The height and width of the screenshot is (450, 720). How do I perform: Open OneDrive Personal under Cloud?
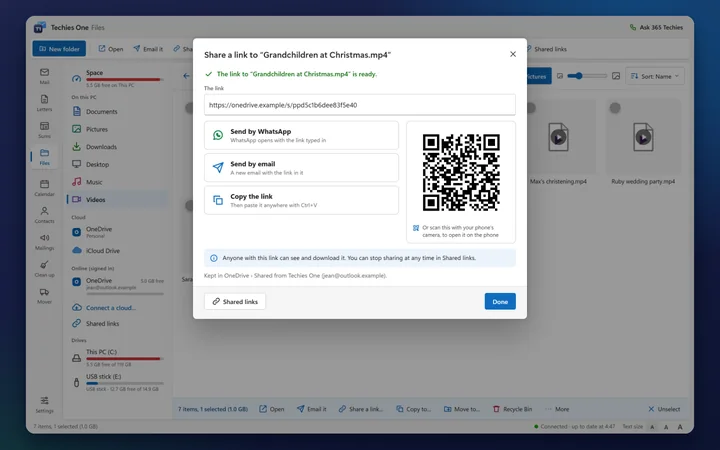[x=117, y=232]
